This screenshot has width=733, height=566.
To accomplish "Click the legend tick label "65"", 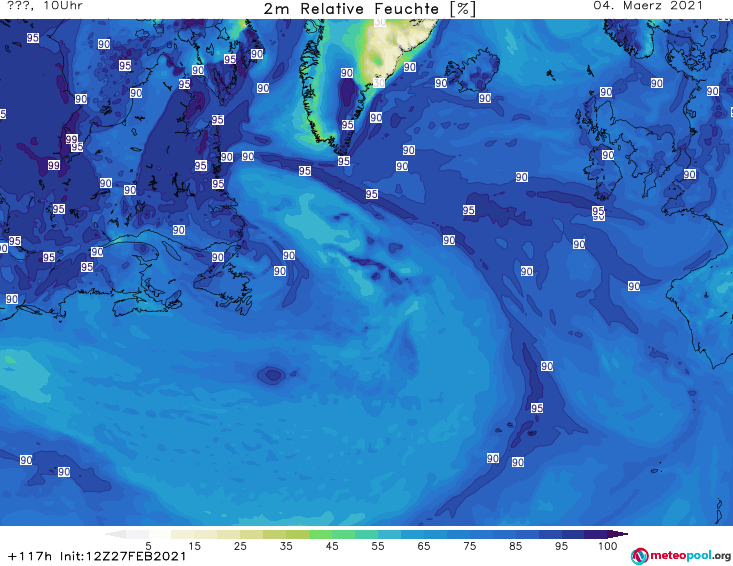I will 424,546.
